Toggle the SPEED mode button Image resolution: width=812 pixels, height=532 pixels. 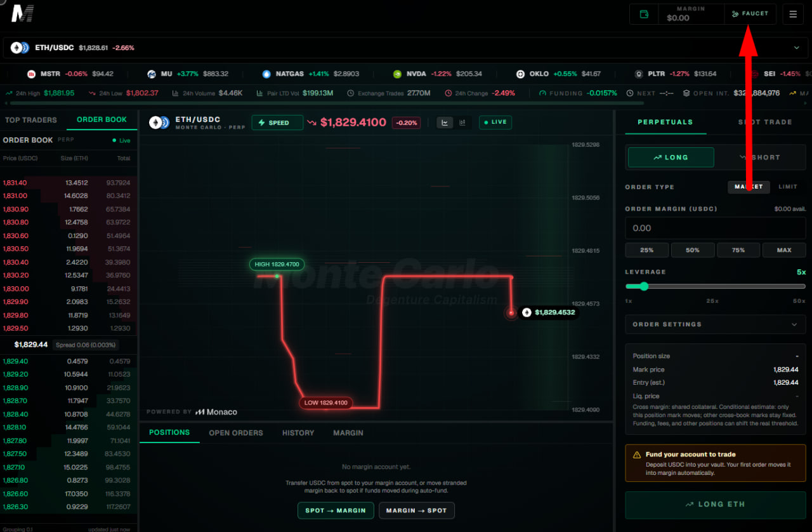tap(277, 123)
